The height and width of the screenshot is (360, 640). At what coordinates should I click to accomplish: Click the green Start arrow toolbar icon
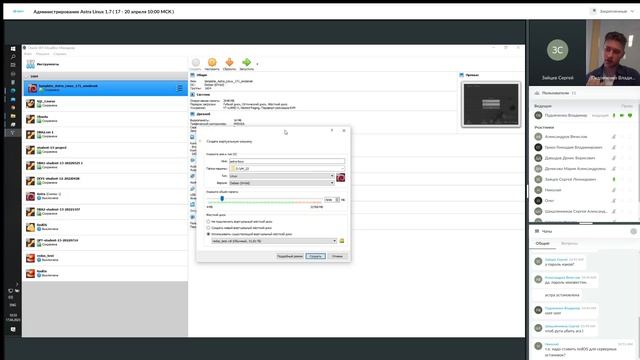247,62
